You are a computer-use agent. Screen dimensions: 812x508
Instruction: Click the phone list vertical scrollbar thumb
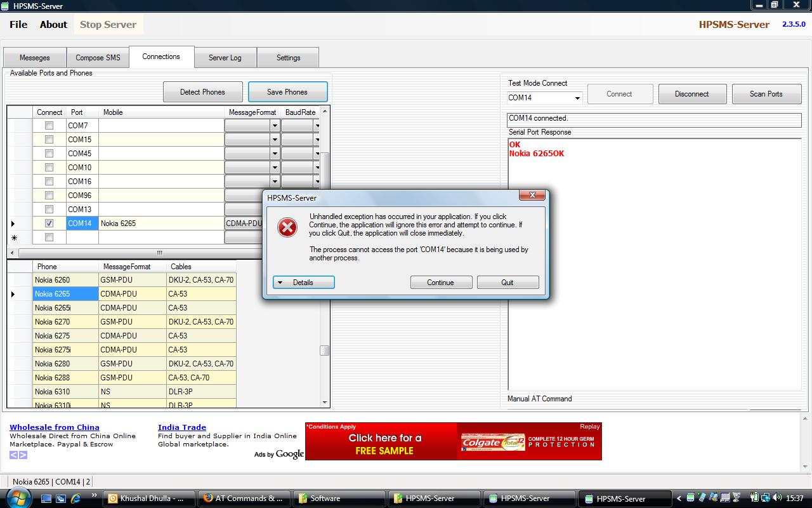click(325, 351)
